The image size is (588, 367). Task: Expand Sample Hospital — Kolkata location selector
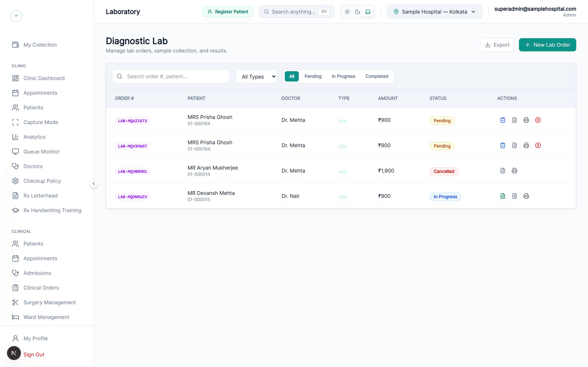tap(434, 12)
